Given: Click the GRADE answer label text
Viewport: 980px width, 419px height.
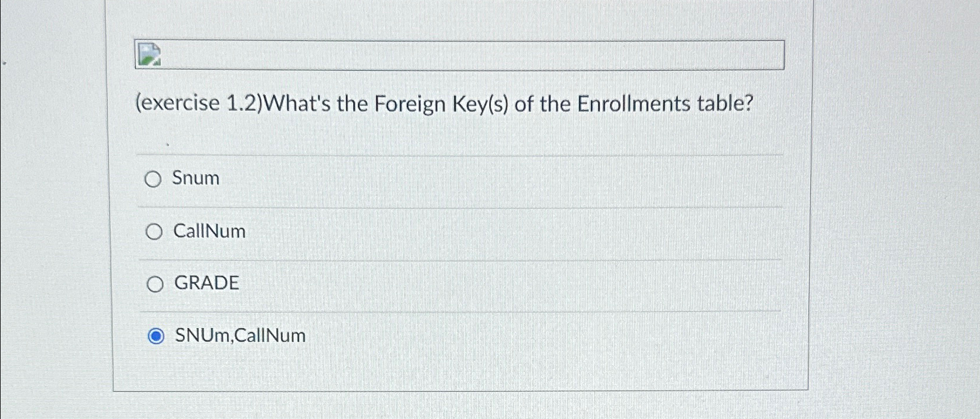Looking at the screenshot, I should point(206,283).
